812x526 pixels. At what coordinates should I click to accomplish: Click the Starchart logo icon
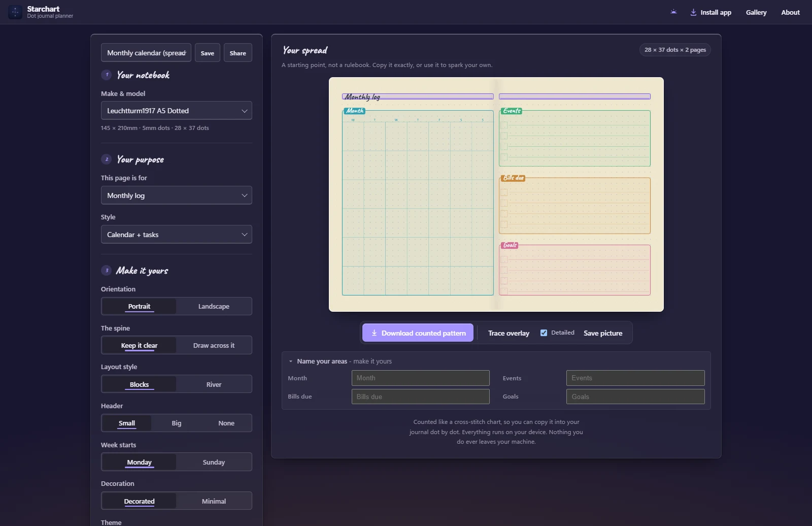click(15, 12)
